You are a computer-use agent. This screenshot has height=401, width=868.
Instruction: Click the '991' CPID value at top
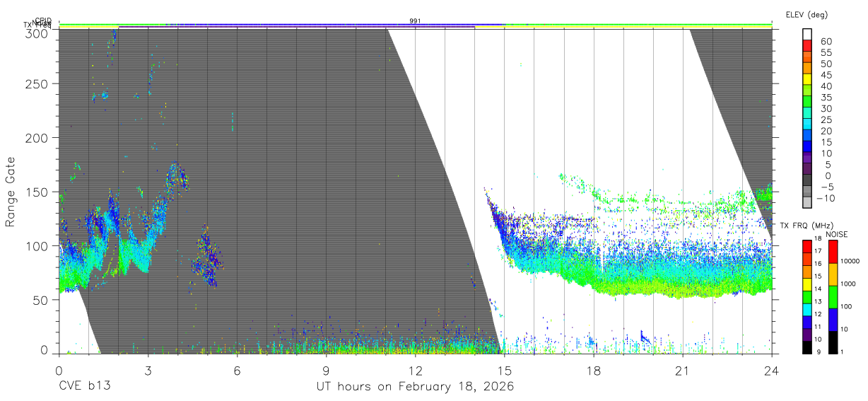tap(415, 21)
